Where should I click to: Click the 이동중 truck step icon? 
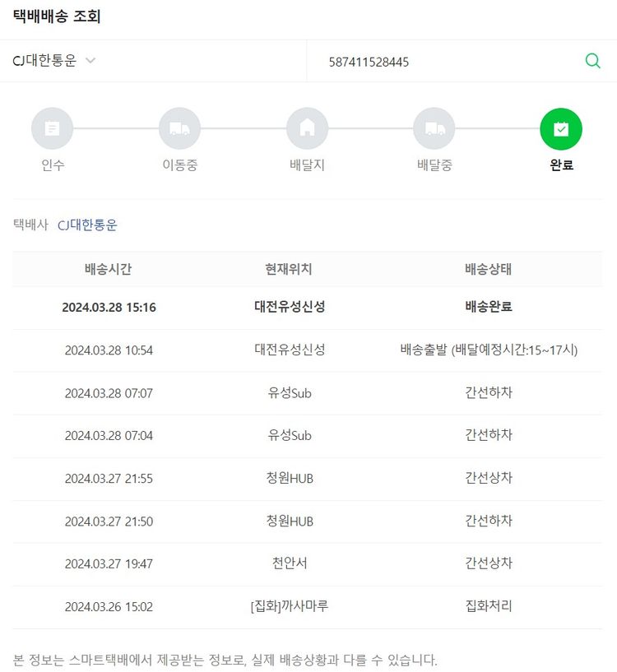179,128
